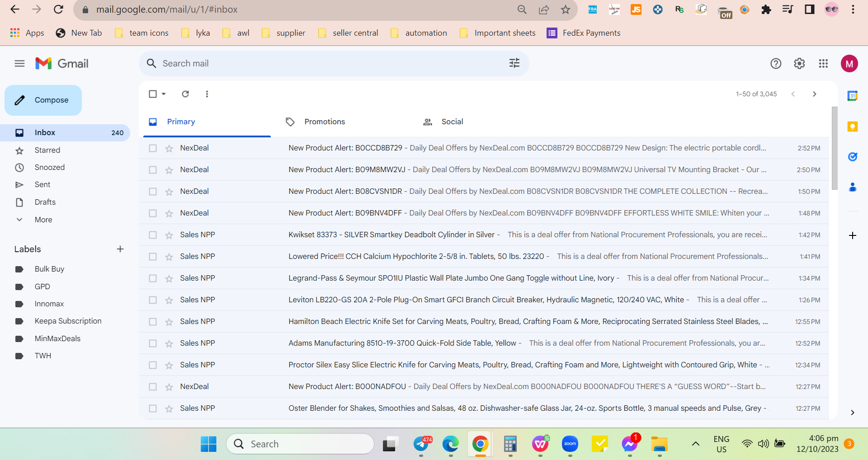
Task: Refresh the inbox message list
Action: pos(185,94)
